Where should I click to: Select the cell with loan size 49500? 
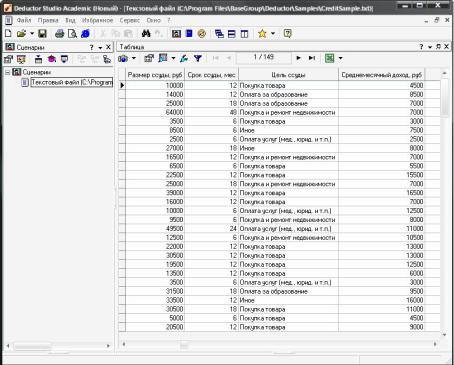click(155, 229)
